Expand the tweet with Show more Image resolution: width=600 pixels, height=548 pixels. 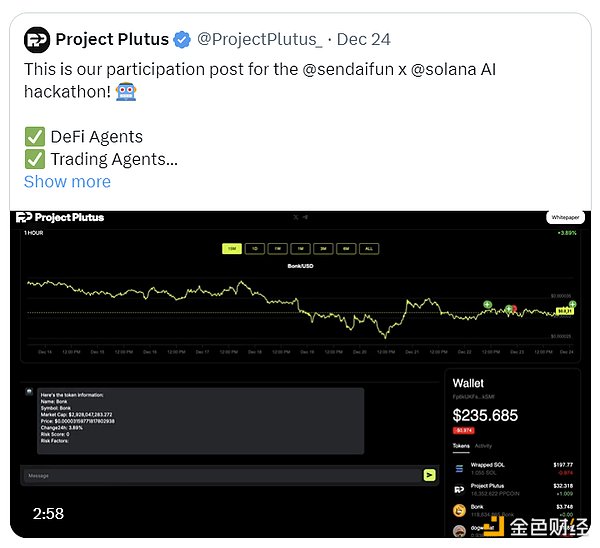pyautogui.click(x=67, y=181)
